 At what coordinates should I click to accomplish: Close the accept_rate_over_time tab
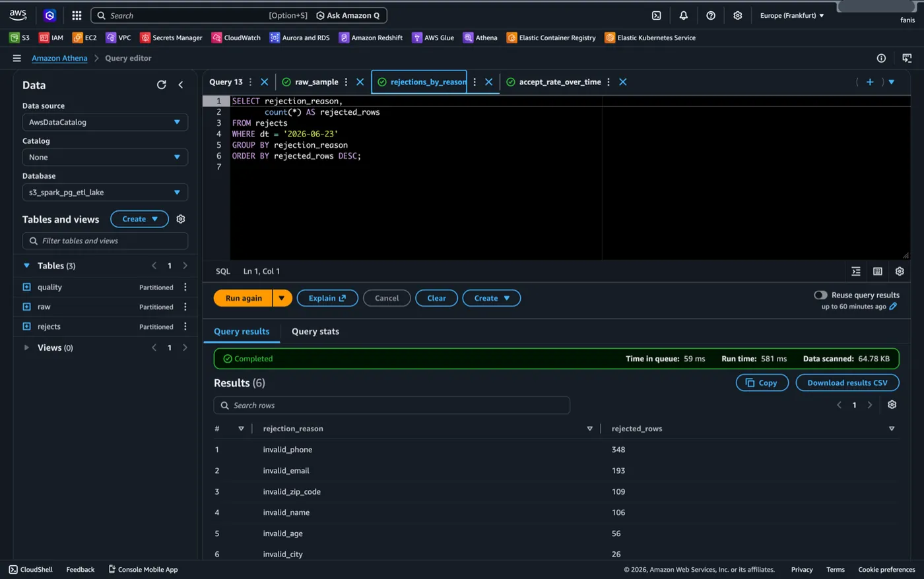pyautogui.click(x=622, y=82)
